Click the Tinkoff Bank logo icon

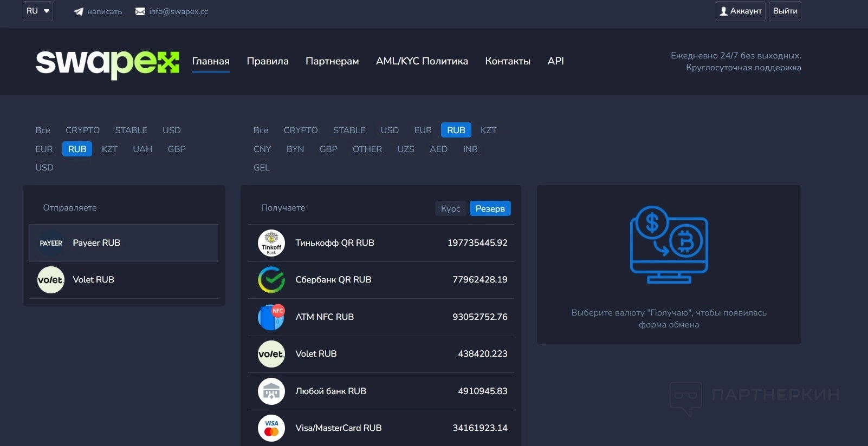(271, 243)
